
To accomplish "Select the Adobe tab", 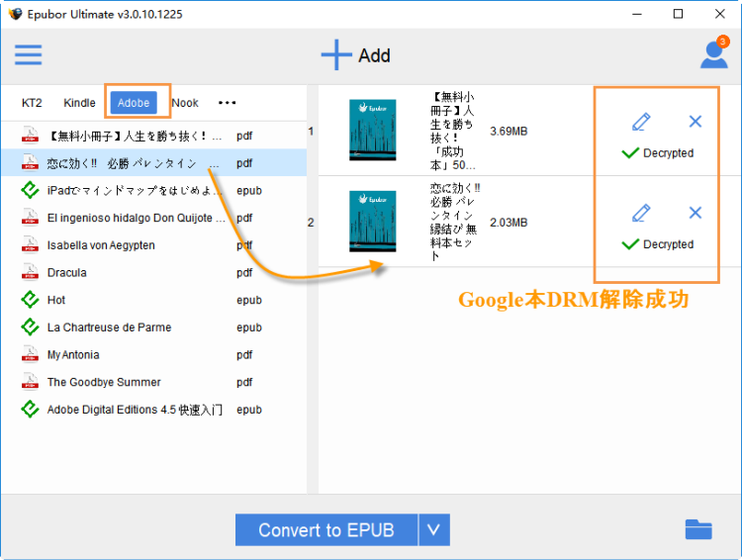I will (134, 103).
